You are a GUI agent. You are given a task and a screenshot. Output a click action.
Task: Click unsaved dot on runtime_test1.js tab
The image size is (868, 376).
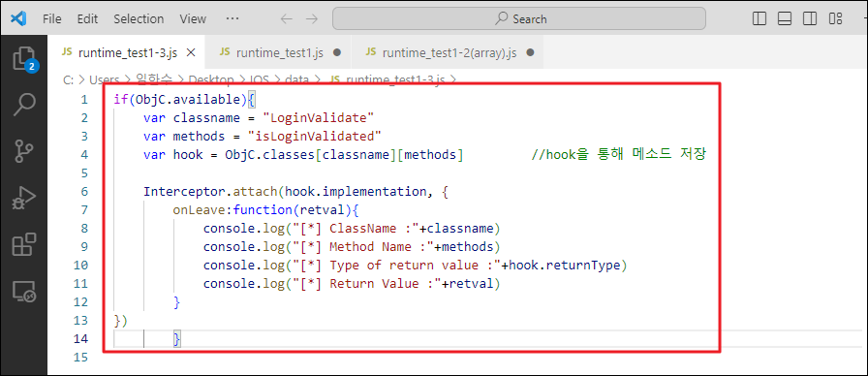[x=336, y=52]
